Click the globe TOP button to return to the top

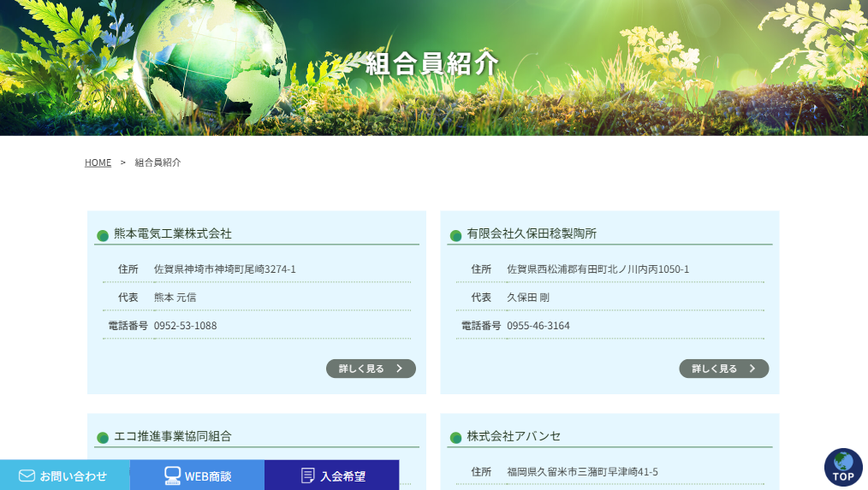click(x=843, y=467)
